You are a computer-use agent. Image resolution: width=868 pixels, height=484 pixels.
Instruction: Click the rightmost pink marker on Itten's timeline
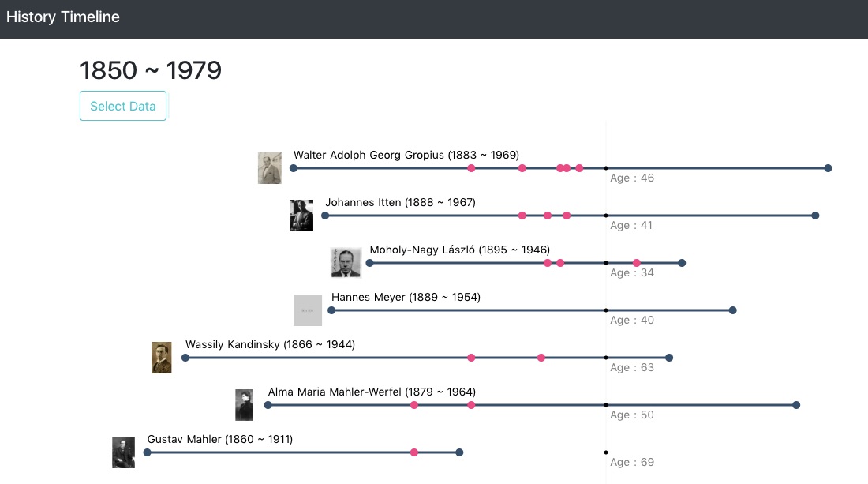click(x=566, y=215)
